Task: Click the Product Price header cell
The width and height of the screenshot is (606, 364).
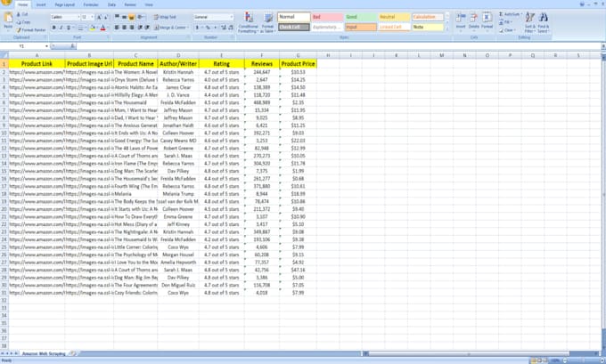Action: coord(298,64)
